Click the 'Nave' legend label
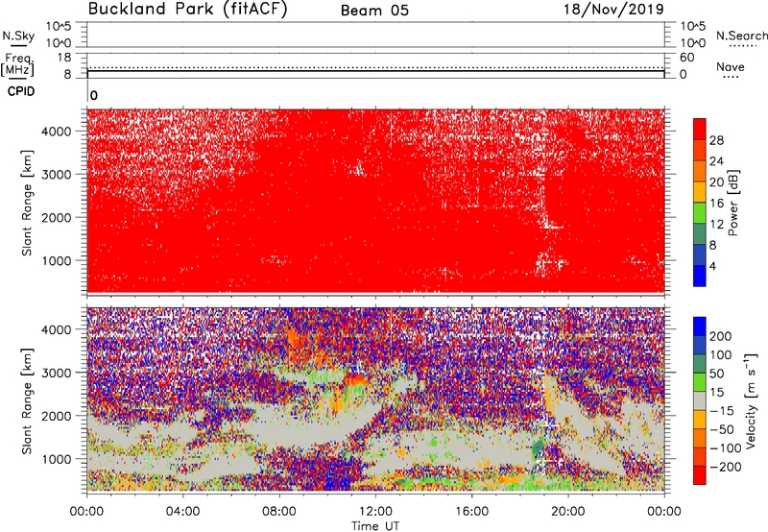This screenshot has height=532, width=768. point(731,66)
